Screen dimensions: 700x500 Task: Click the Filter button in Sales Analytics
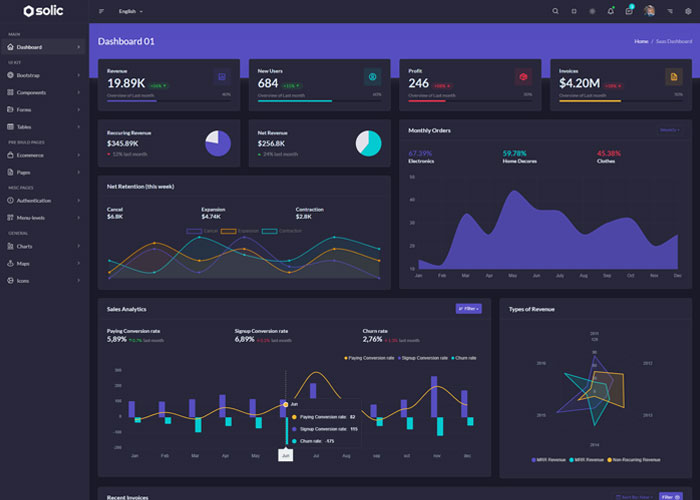click(468, 309)
